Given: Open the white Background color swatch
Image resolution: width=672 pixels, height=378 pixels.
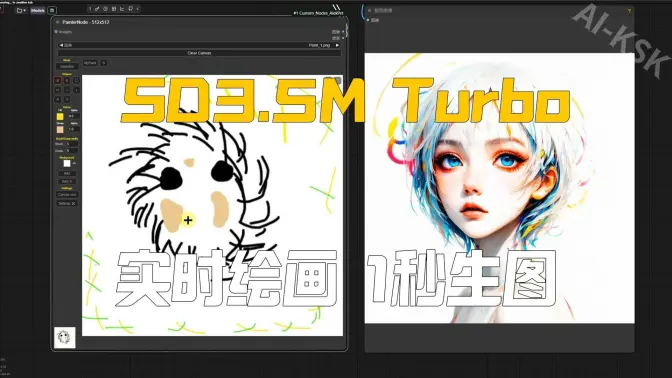Looking at the screenshot, I should click(x=67, y=163).
